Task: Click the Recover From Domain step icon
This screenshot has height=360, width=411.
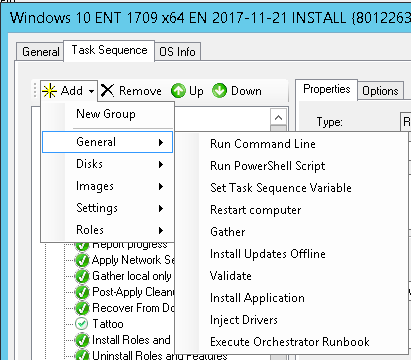Action: coord(82,308)
